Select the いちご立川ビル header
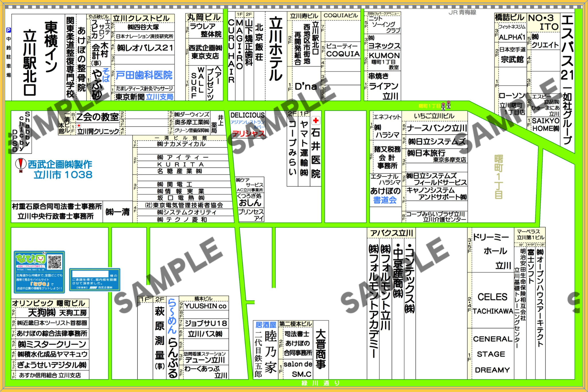 pyautogui.click(x=434, y=116)
